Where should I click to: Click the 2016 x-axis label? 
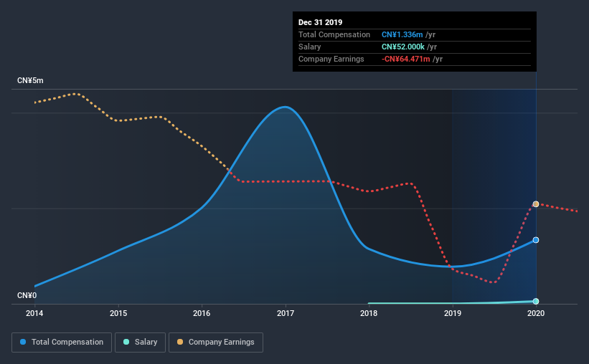[x=202, y=313]
